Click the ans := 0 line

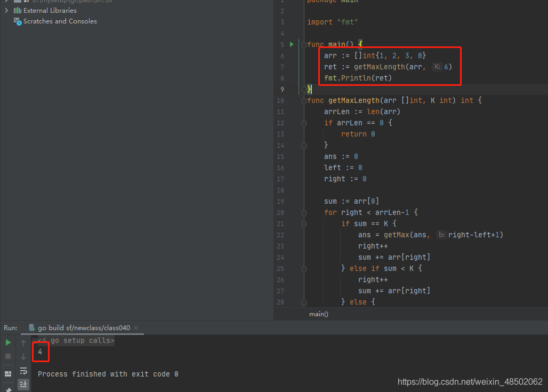tap(341, 156)
